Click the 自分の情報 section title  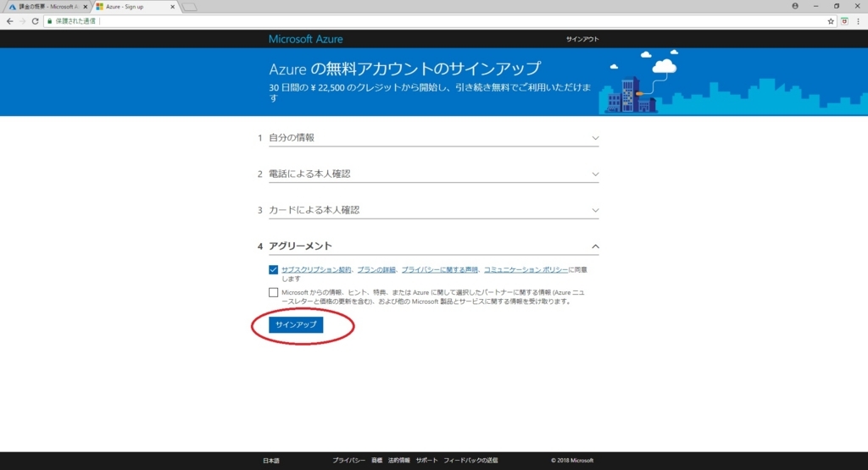click(x=292, y=138)
